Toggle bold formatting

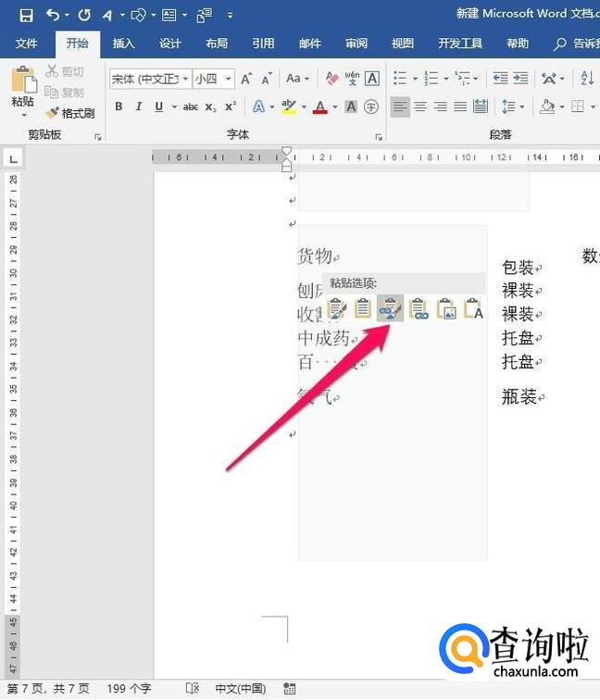pos(119,106)
